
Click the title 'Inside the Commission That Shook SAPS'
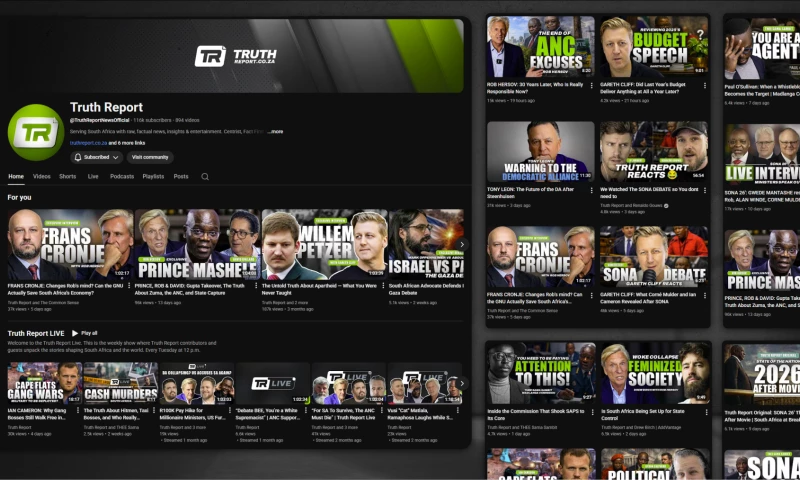536,414
